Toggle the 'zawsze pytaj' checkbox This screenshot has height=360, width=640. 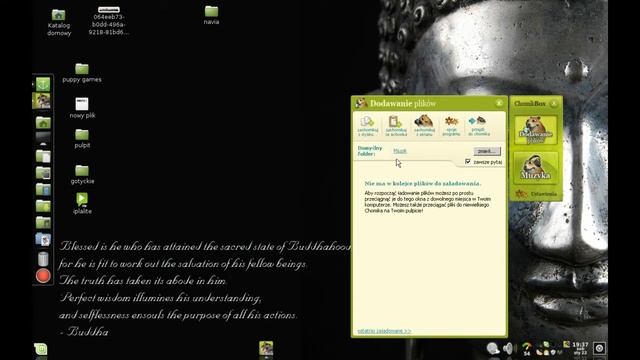tap(468, 162)
